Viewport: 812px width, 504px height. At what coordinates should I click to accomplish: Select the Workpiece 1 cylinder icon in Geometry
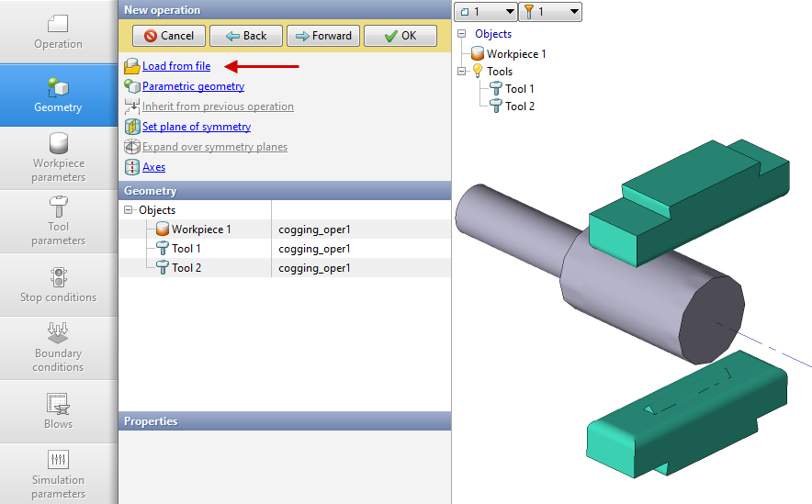(162, 230)
